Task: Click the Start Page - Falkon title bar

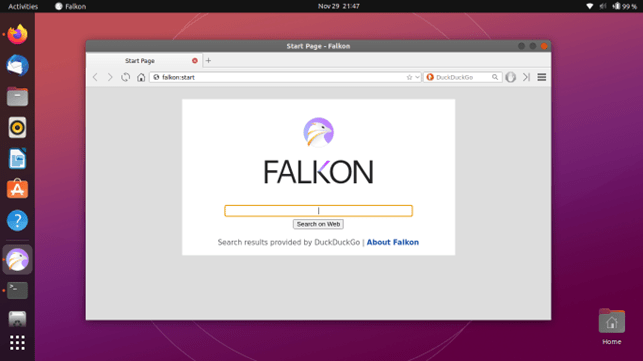Action: (x=318, y=46)
